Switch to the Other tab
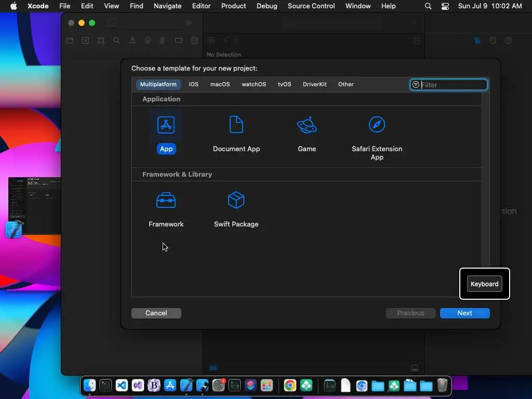532x399 pixels. point(345,84)
